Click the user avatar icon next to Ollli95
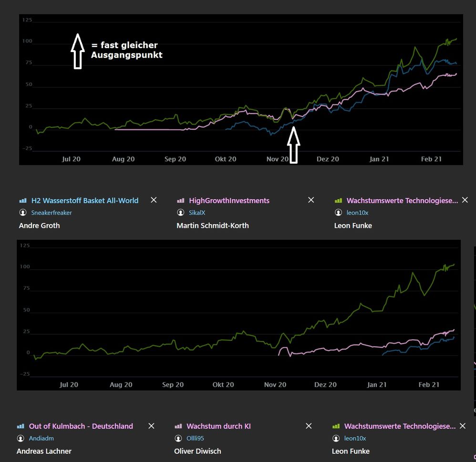The height and width of the screenshot is (462, 476). pyautogui.click(x=178, y=438)
